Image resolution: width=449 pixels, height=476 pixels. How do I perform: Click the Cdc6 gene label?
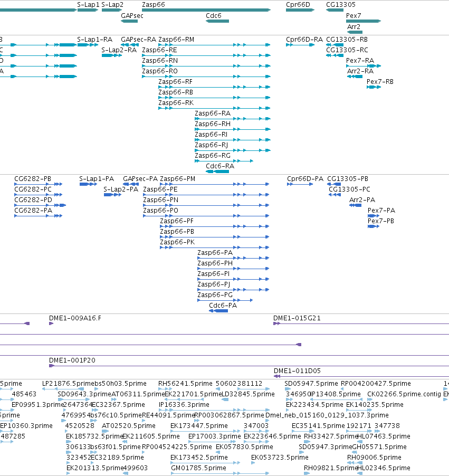(213, 15)
